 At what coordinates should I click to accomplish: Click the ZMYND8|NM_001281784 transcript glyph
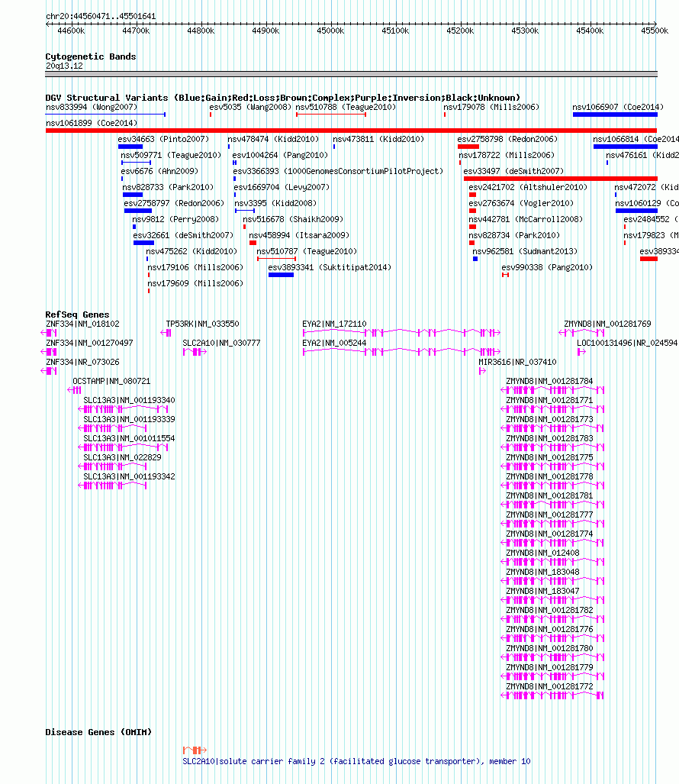552,390
